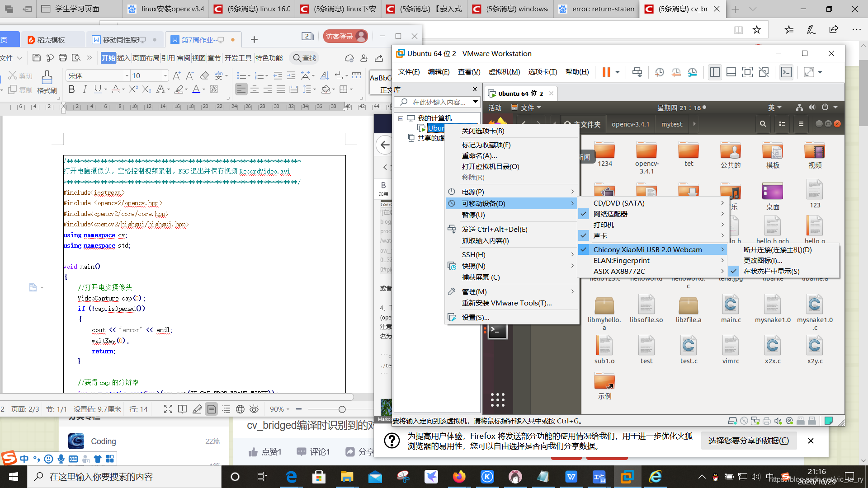Adjust WPS zoom slider handle
The height and width of the screenshot is (488, 868).
coord(342,409)
